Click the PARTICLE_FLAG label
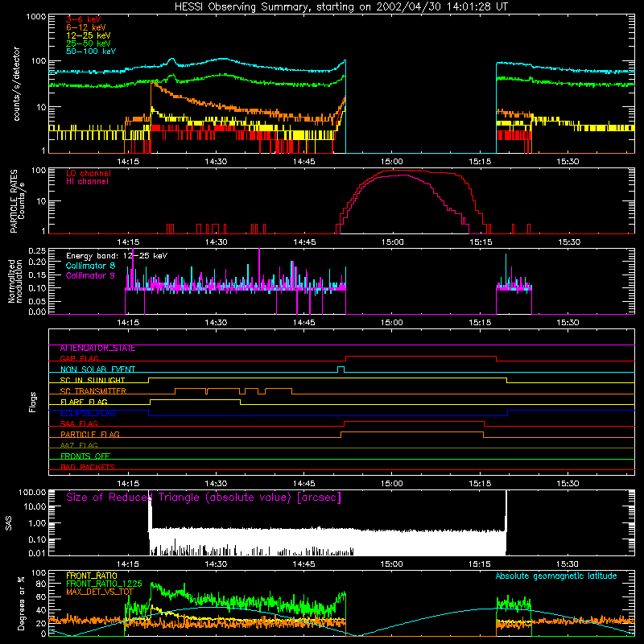The width and height of the screenshot is (644, 644). (x=90, y=435)
